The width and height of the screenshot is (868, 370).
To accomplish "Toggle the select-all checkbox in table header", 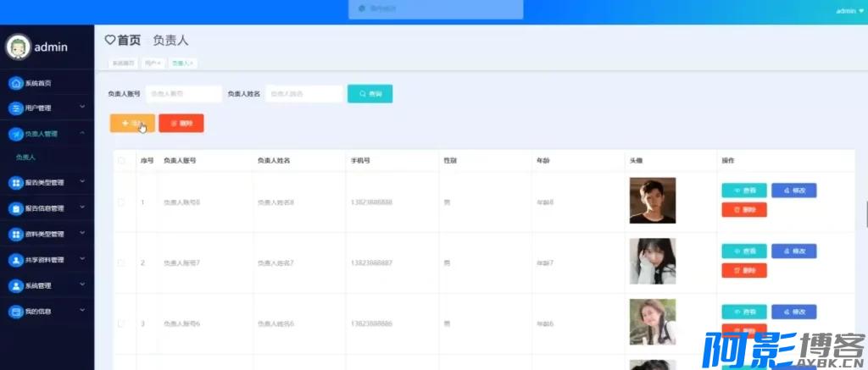I will tap(121, 160).
